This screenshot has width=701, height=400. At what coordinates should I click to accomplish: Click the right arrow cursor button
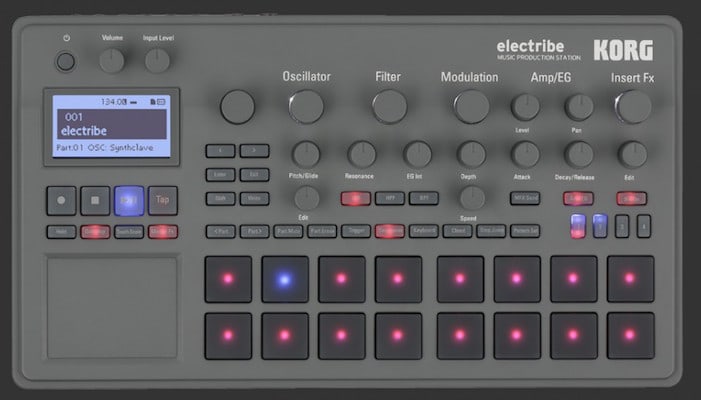click(254, 151)
